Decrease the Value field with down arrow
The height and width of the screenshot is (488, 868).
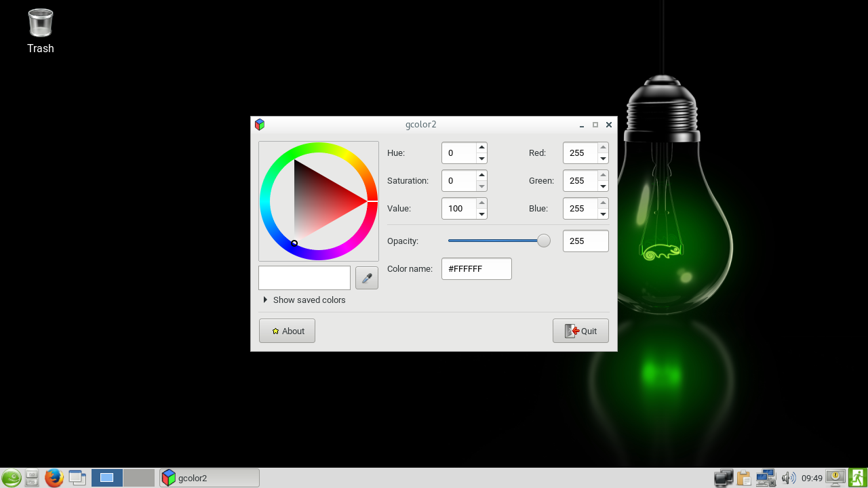(x=481, y=214)
